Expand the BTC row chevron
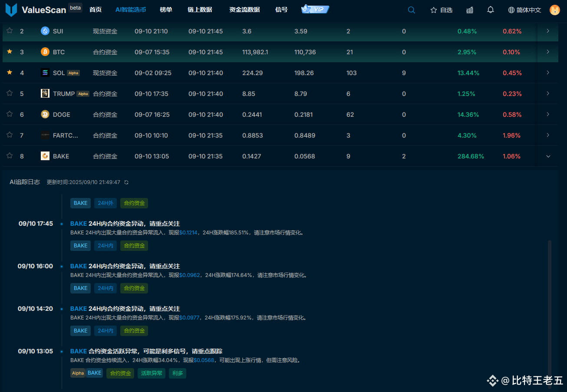The image size is (567, 392). pyautogui.click(x=548, y=52)
